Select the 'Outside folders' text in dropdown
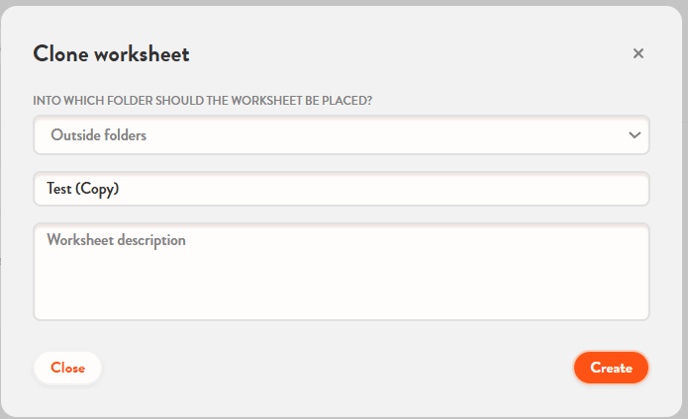The height and width of the screenshot is (419, 688). (98, 135)
